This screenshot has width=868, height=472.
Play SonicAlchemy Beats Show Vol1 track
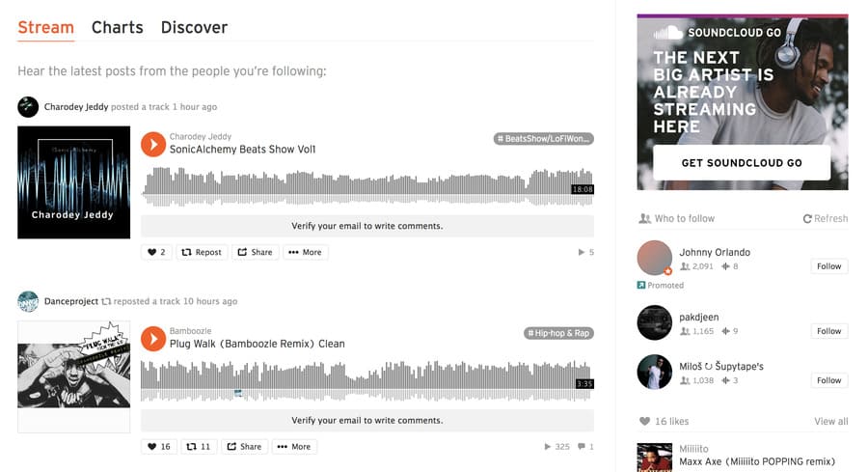pyautogui.click(x=153, y=144)
